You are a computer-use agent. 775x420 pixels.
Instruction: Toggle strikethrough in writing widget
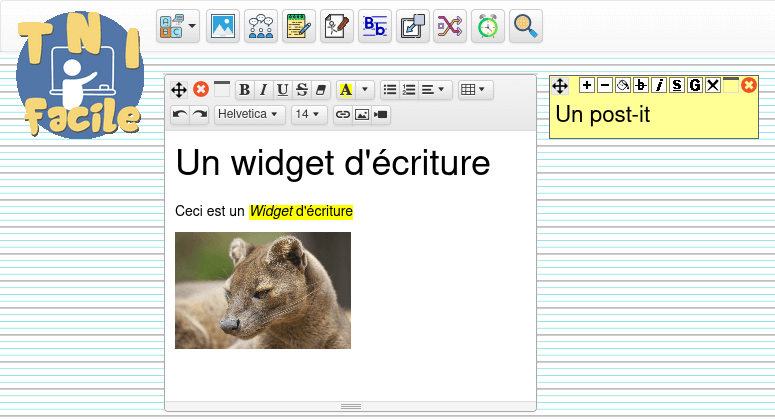pos(302,90)
